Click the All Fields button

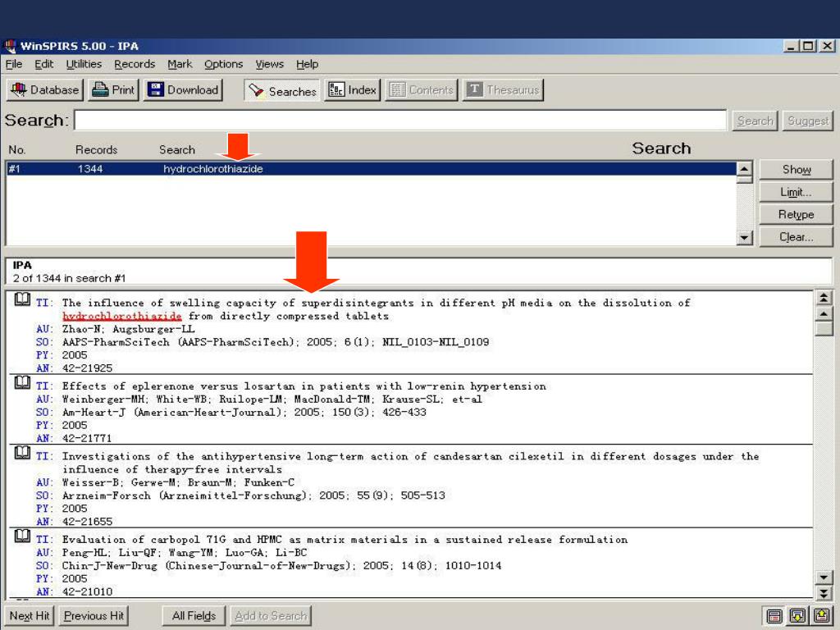[194, 616]
